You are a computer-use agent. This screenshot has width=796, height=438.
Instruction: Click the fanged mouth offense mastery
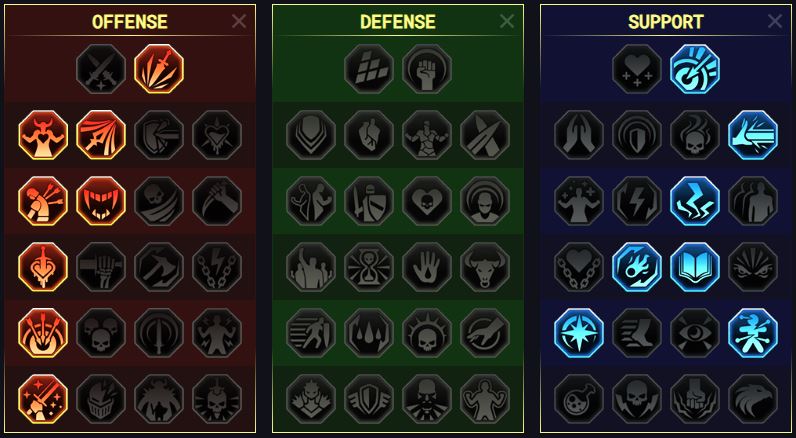coord(101,201)
